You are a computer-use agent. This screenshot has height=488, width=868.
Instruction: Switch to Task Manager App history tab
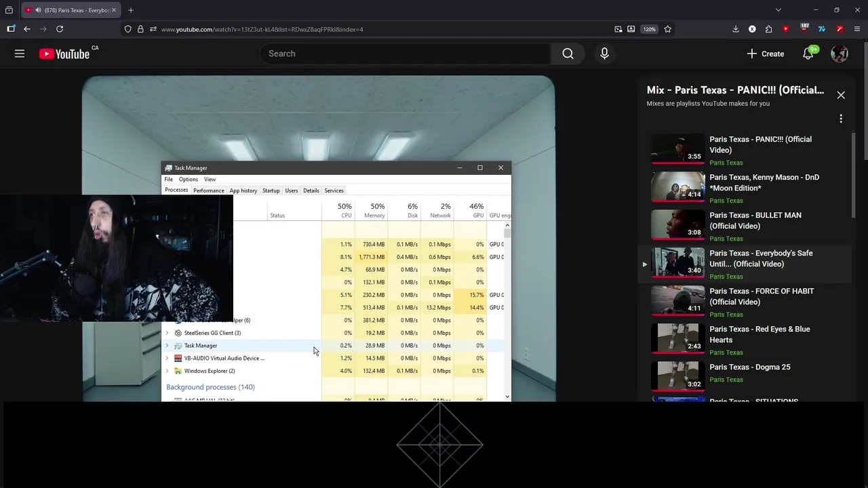point(243,190)
